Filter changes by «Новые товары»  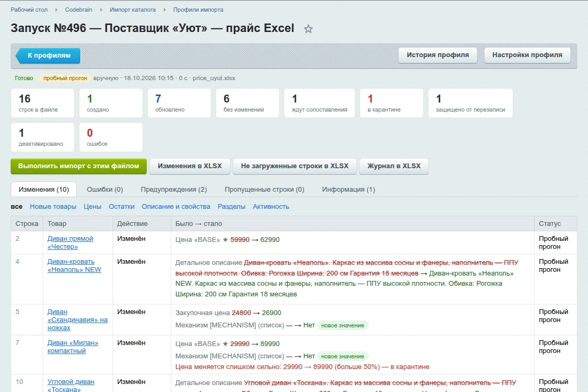tap(53, 207)
